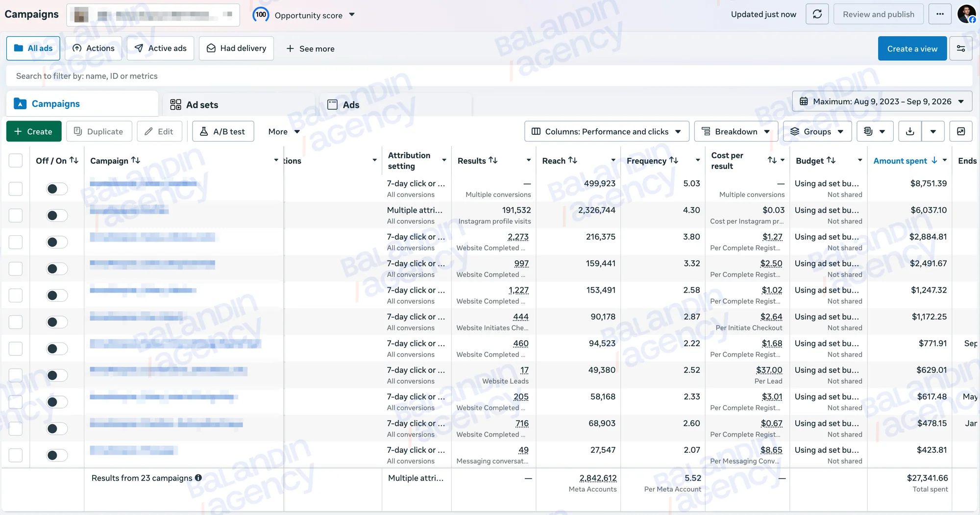
Task: Sort by the Budget column
Action: tap(831, 160)
